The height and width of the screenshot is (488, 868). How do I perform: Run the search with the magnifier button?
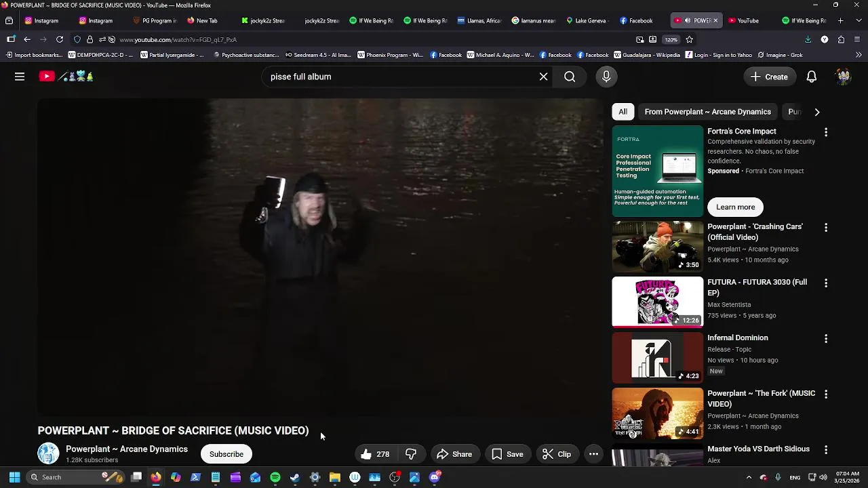(x=570, y=77)
